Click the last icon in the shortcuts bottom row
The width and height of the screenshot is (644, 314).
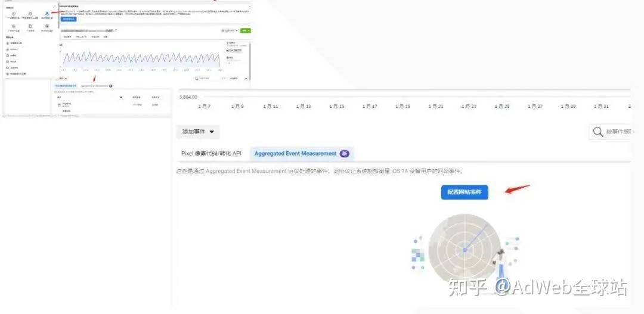47,26
